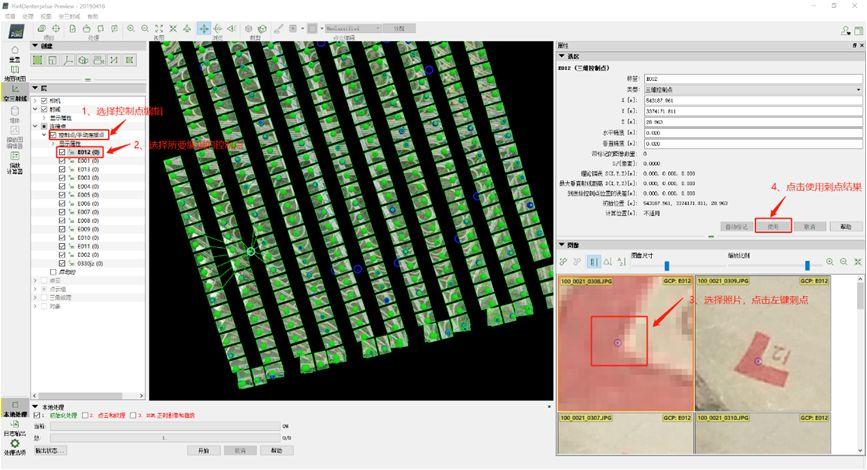Select the pan/move navigation tool
The height and width of the screenshot is (470, 867).
[204, 29]
